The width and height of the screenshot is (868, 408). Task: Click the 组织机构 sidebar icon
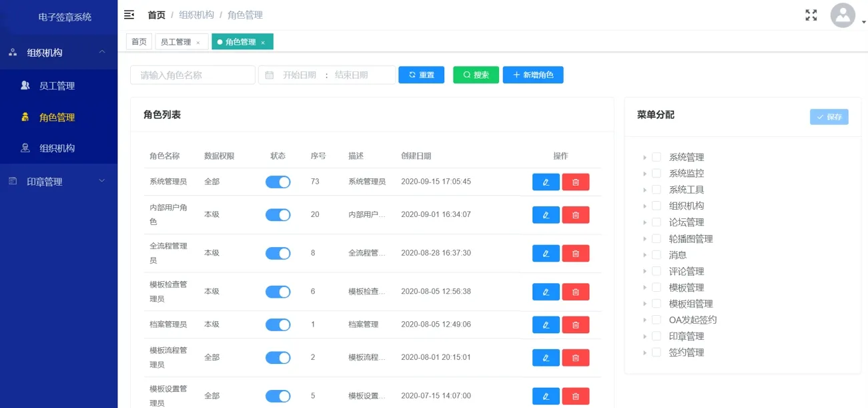click(13, 53)
